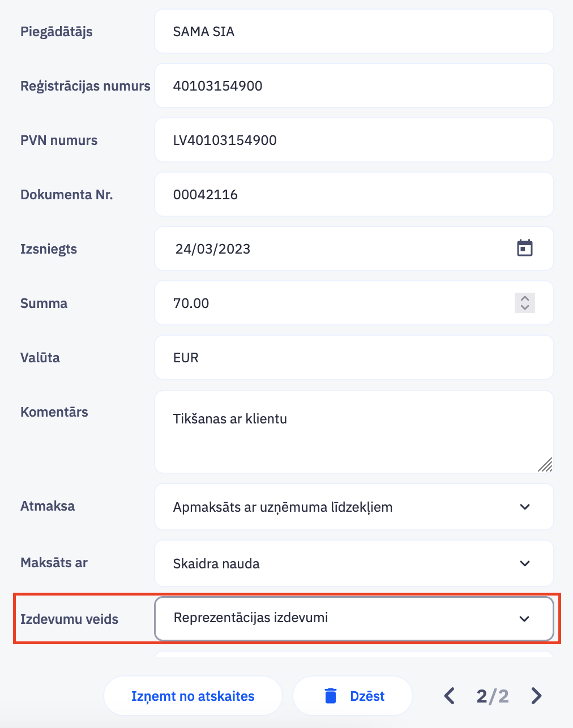Click the trash icon next to Dzēst
This screenshot has width=573, height=728.
pyautogui.click(x=331, y=696)
